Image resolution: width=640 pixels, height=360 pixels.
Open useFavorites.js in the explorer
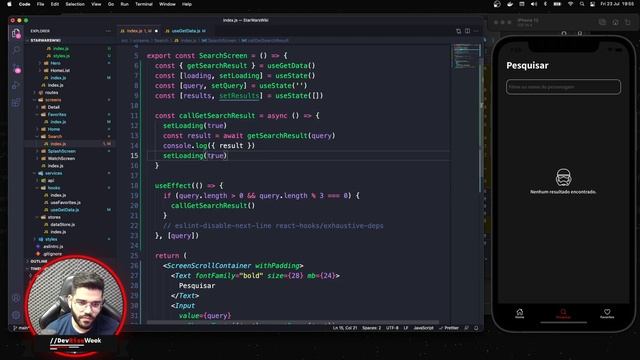point(65,203)
